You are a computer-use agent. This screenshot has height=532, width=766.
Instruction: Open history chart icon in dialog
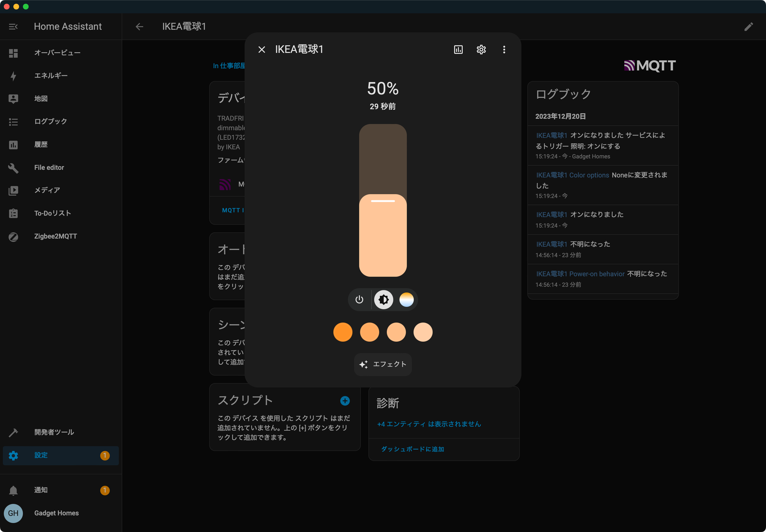(x=458, y=49)
